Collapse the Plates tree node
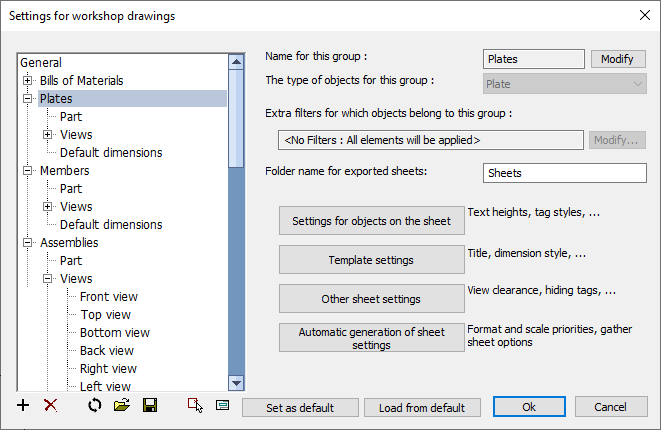The height and width of the screenshot is (430, 661). [x=27, y=98]
